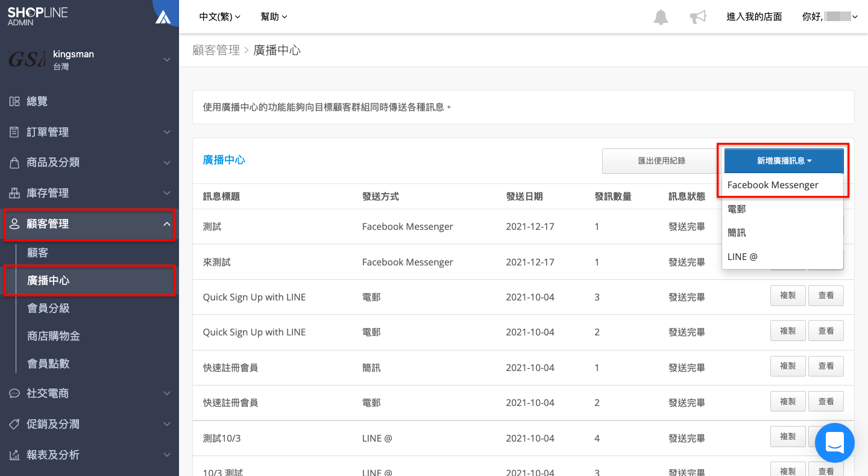This screenshot has height=476, width=868.
Task: Click 進入我的店面 link
Action: click(754, 17)
